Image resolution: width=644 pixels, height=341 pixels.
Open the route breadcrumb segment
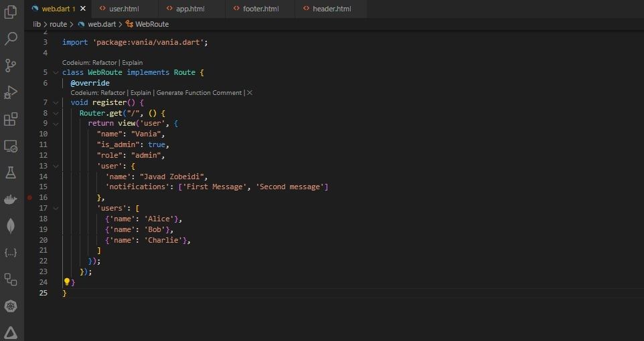[x=58, y=24]
